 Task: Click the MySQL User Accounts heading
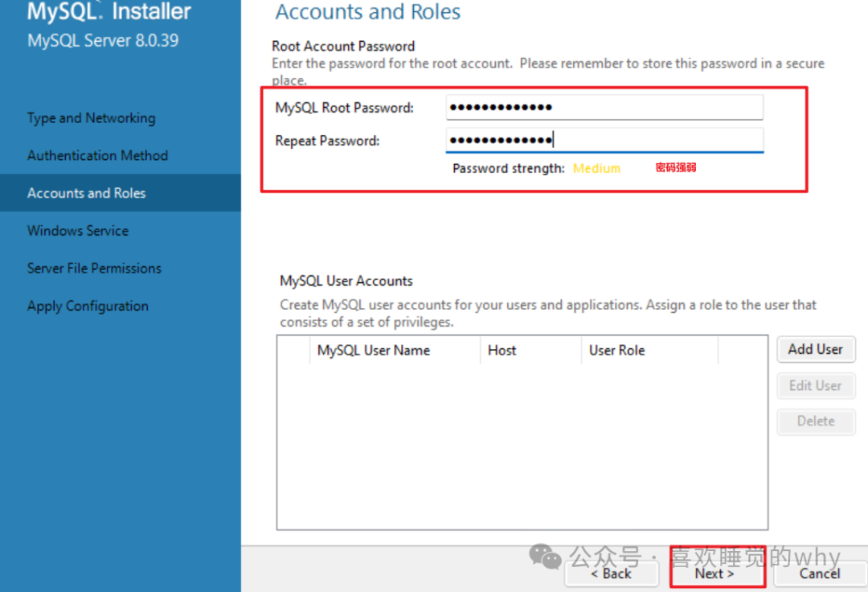pos(346,281)
